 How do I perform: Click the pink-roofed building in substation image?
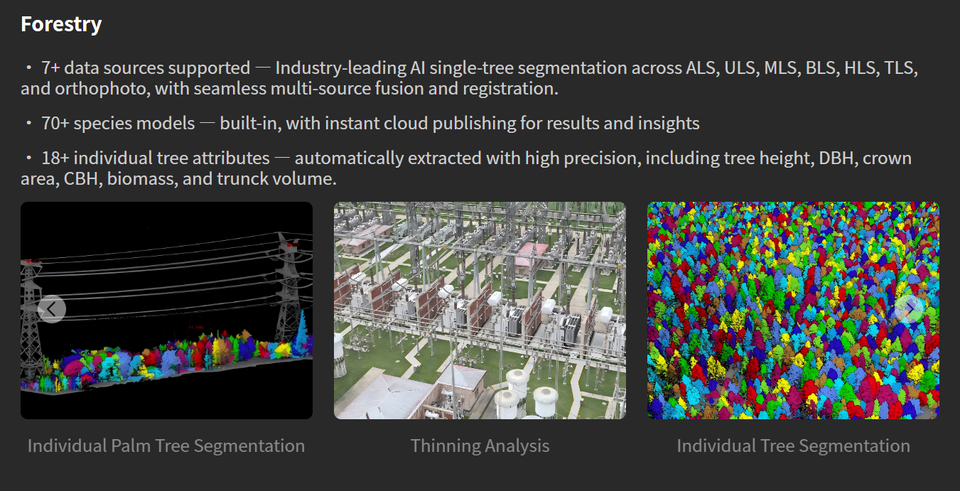tap(531, 253)
